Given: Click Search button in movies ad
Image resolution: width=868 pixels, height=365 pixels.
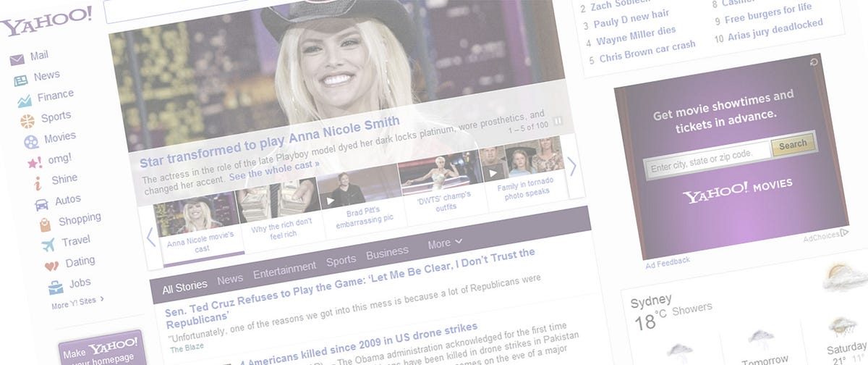Looking at the screenshot, I should tap(793, 144).
